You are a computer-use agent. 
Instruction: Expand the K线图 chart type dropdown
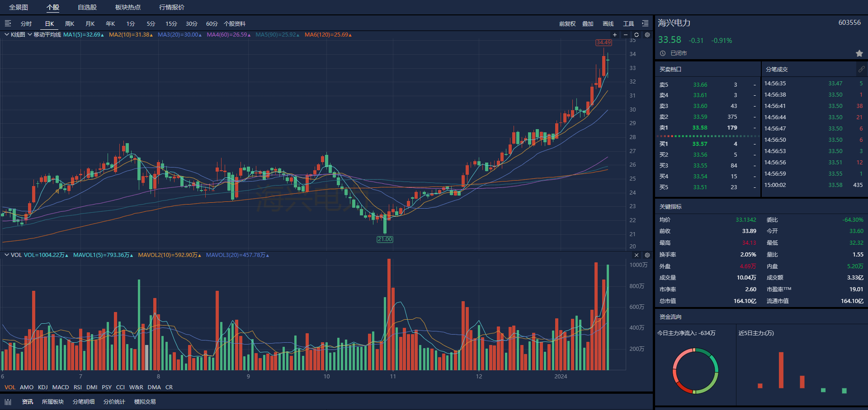(7, 35)
